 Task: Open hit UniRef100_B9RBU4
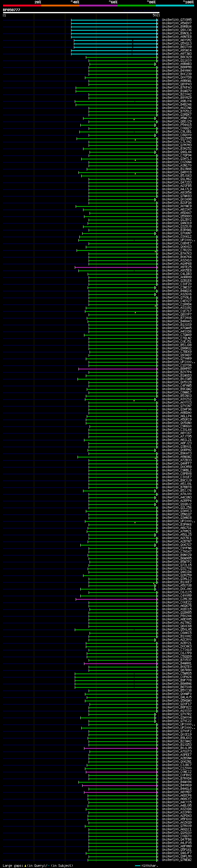(x=177, y=26)
